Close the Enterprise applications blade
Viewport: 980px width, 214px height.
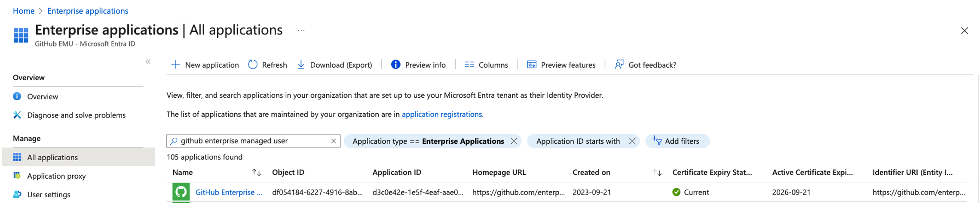click(965, 31)
